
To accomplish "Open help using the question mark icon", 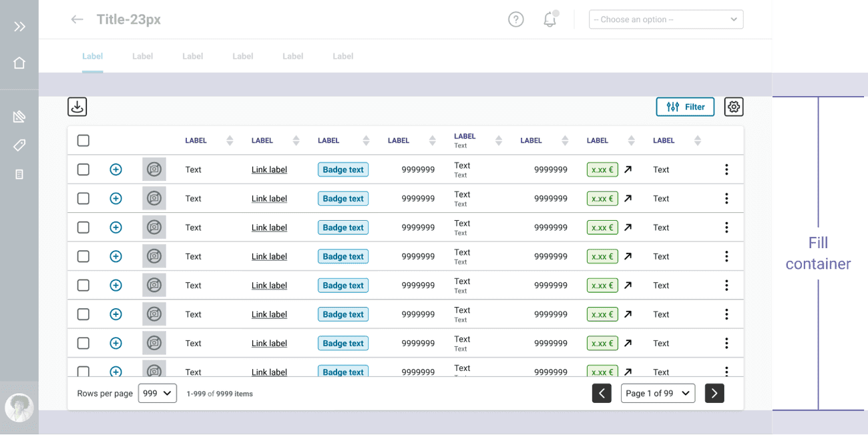I will click(x=515, y=19).
